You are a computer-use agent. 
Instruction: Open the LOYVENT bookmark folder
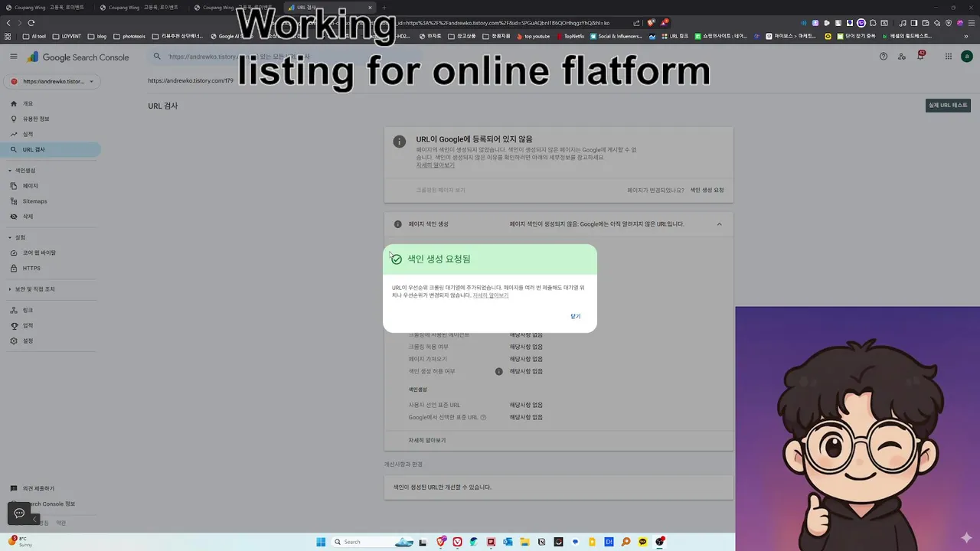[x=67, y=36]
